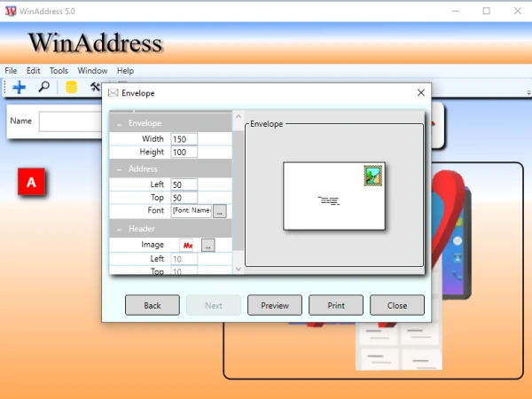
Task: Open the File menu
Action: [x=11, y=71]
